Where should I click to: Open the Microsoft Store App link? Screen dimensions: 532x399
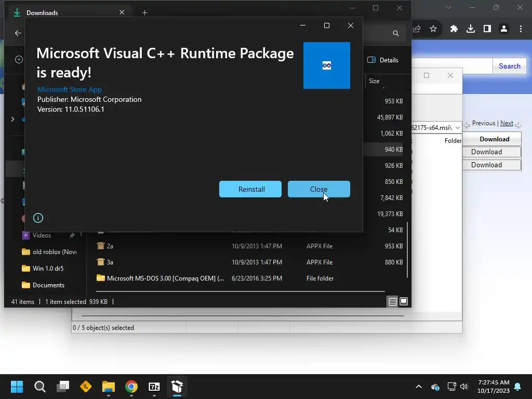pos(70,89)
